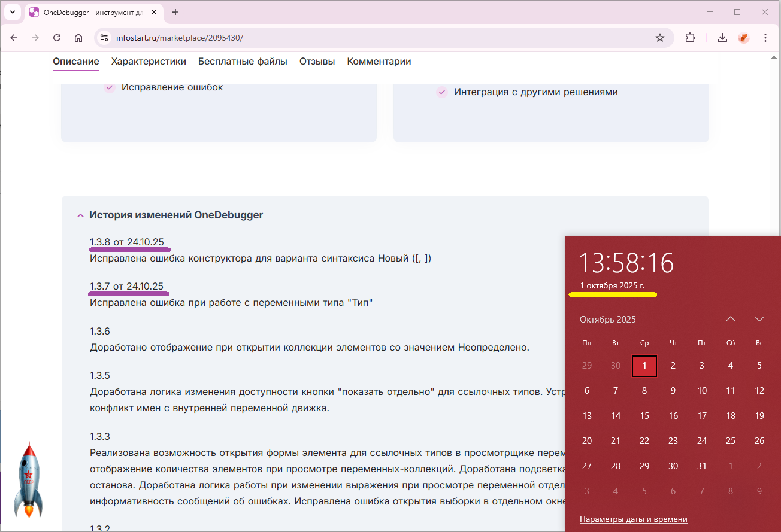781x532 pixels.
Task: Choose October 14 in the calendar
Action: [x=616, y=416]
